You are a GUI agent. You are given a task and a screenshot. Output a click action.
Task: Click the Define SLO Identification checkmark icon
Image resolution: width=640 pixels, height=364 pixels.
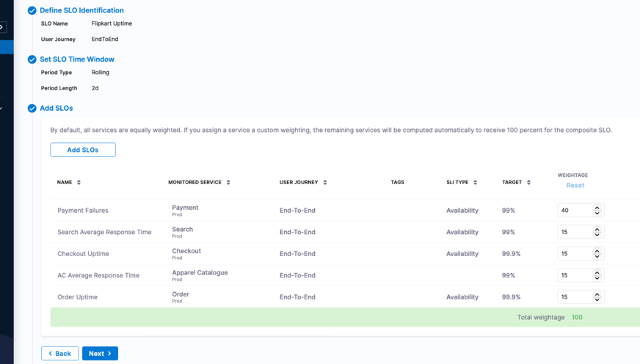[x=32, y=11]
